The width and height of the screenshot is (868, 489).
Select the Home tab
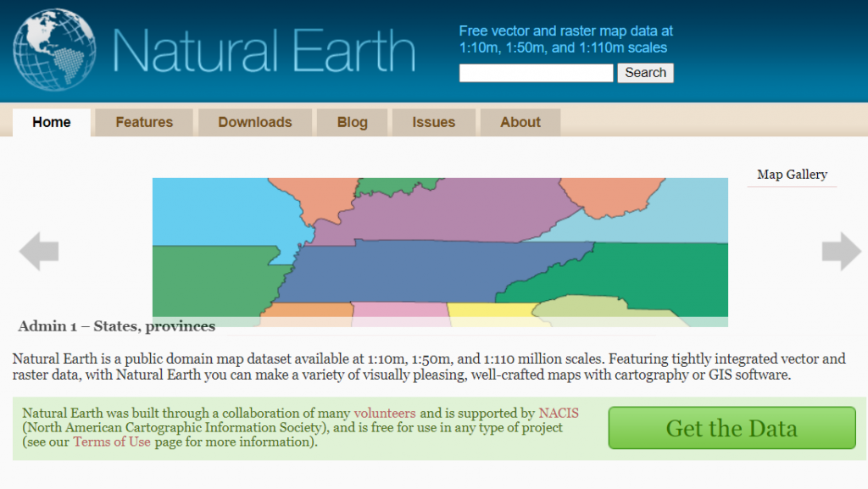coord(51,122)
